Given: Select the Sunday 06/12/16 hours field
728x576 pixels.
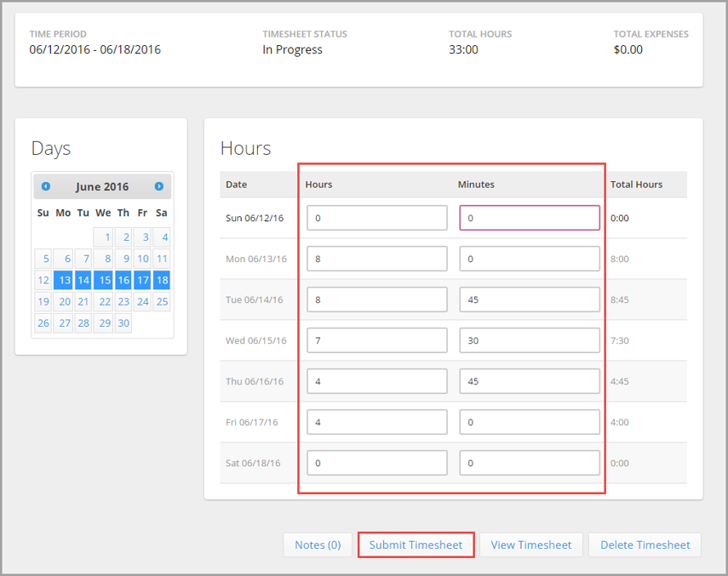Looking at the screenshot, I should (x=377, y=218).
